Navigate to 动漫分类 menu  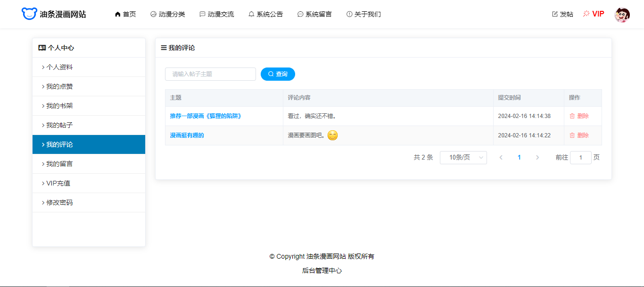tap(168, 14)
